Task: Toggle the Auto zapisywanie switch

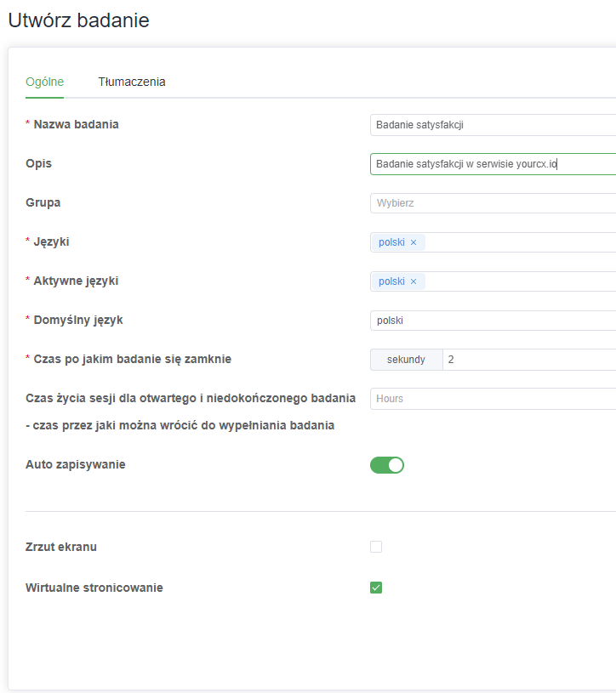Action: 387,465
